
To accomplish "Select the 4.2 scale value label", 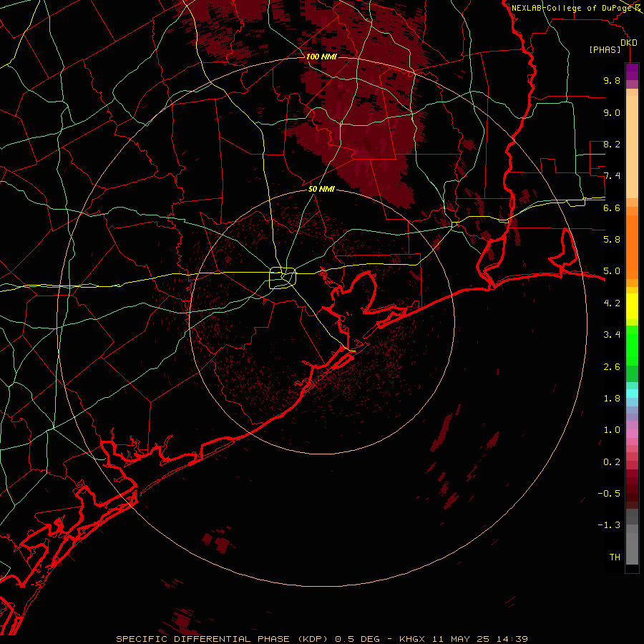I will pyautogui.click(x=612, y=303).
